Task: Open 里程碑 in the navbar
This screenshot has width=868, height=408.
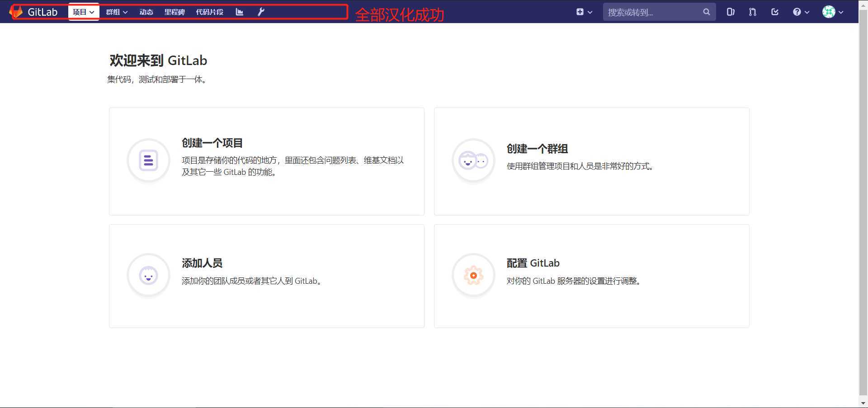Action: tap(175, 12)
